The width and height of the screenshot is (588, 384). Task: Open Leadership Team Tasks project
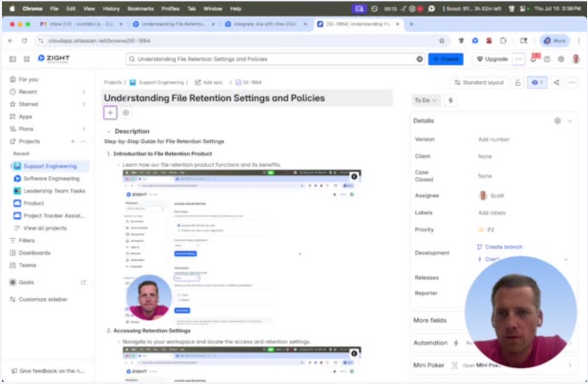pos(54,191)
